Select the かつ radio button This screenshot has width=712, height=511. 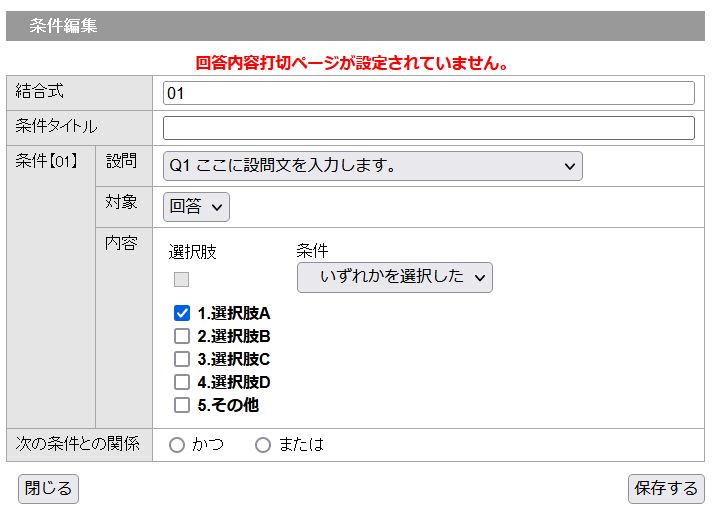coord(177,445)
